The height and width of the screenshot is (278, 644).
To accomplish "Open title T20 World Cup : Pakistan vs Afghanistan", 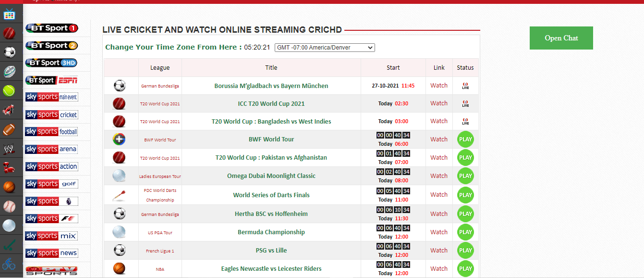I will [271, 158].
